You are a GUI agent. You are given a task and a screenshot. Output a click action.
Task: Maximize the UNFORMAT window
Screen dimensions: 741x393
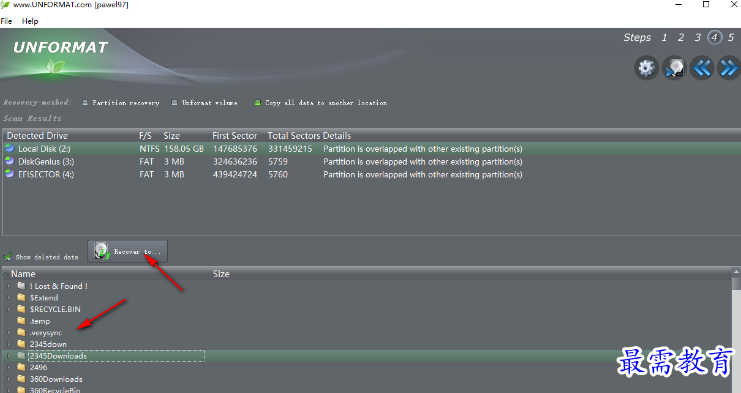[x=706, y=4]
